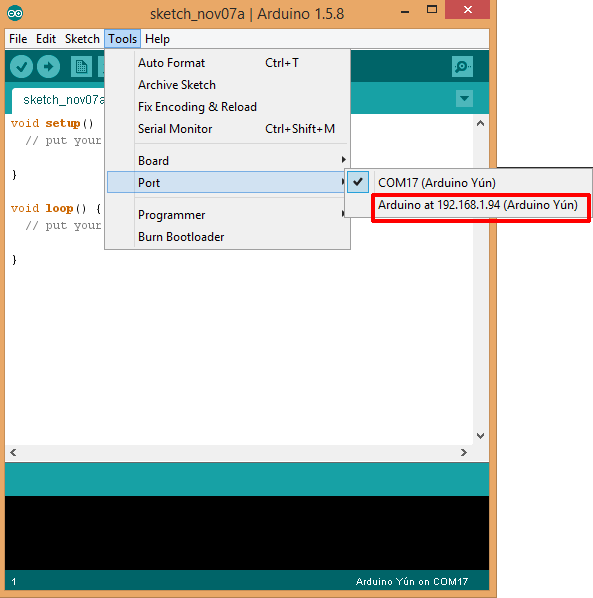Screen dimensions: 593x598
Task: Toggle the checked COM17 (Arduino Yún) port
Action: pos(468,182)
